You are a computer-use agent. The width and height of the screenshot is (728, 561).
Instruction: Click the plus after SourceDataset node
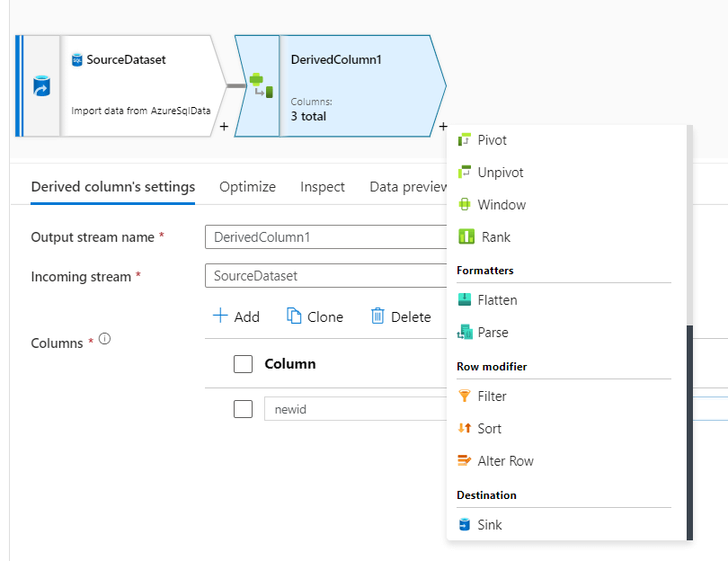(224, 128)
